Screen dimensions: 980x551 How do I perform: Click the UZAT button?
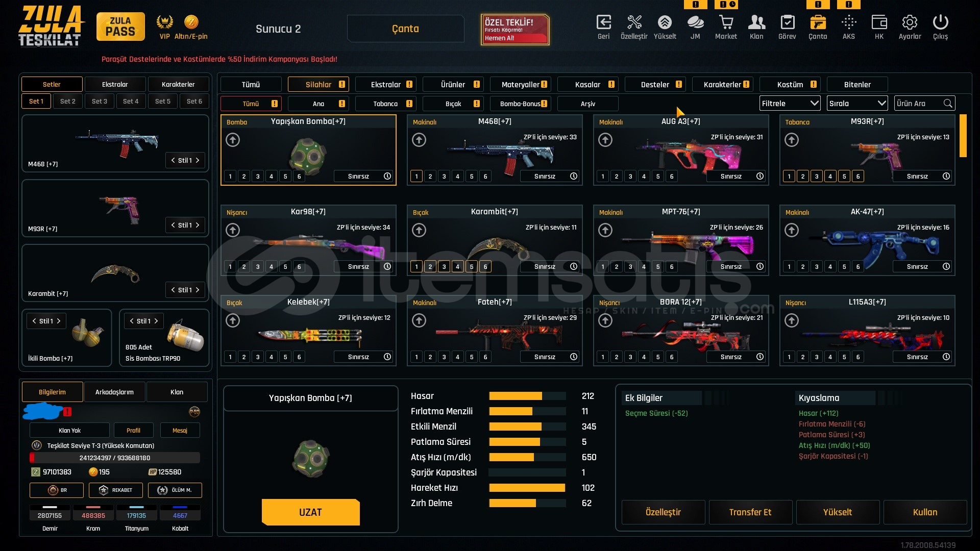pos(310,512)
